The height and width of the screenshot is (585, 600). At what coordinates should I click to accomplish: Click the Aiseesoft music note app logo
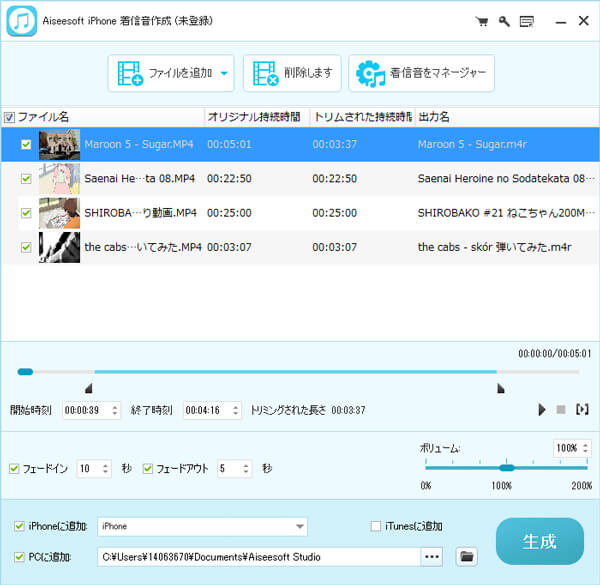tap(22, 21)
